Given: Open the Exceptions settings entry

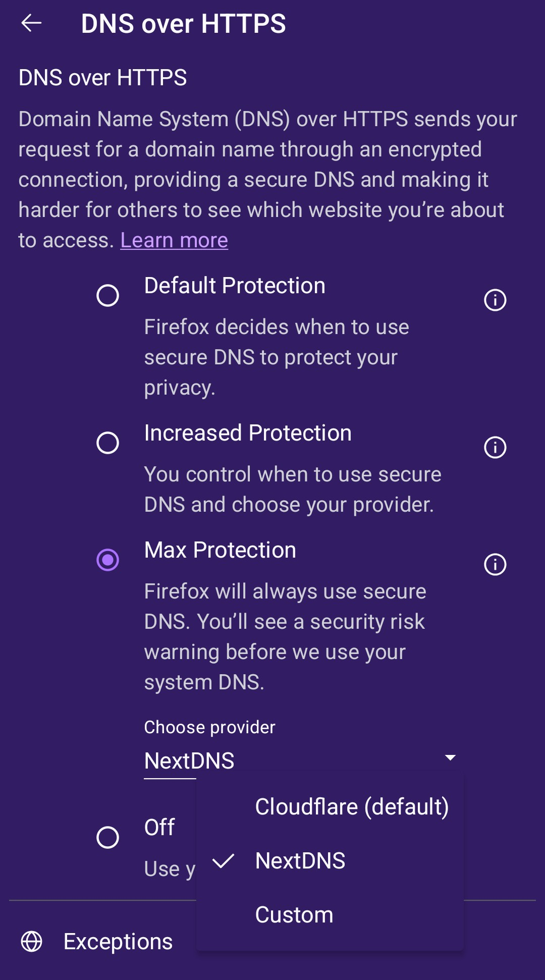Looking at the screenshot, I should click(118, 942).
